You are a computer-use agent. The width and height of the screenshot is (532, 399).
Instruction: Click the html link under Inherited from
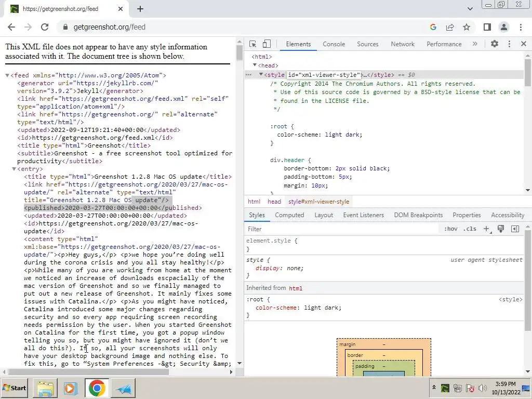point(296,288)
